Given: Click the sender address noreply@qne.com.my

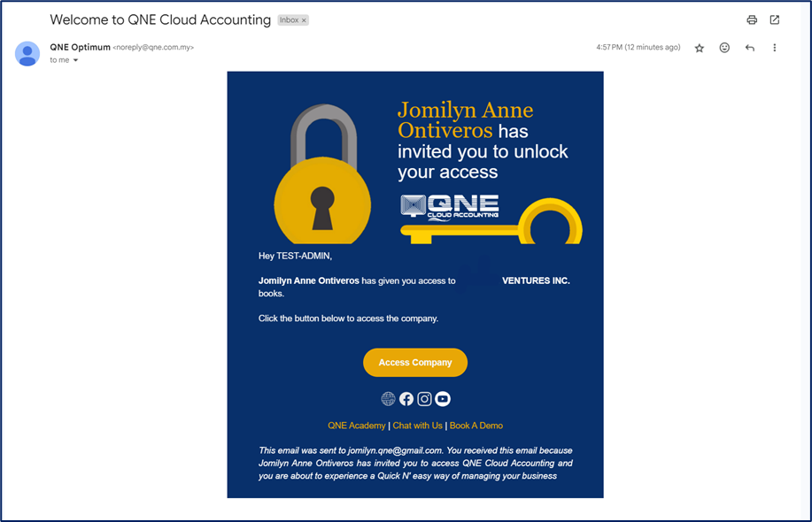Looking at the screenshot, I should [x=153, y=47].
